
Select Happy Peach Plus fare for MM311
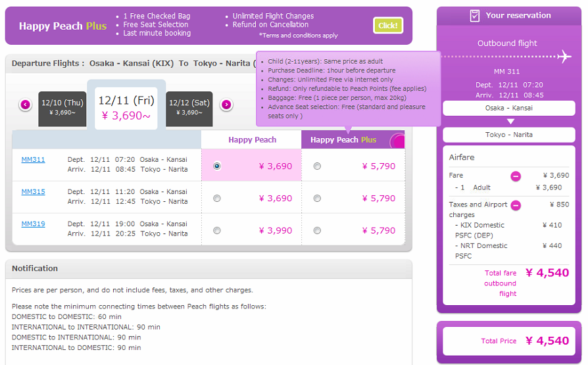click(317, 166)
